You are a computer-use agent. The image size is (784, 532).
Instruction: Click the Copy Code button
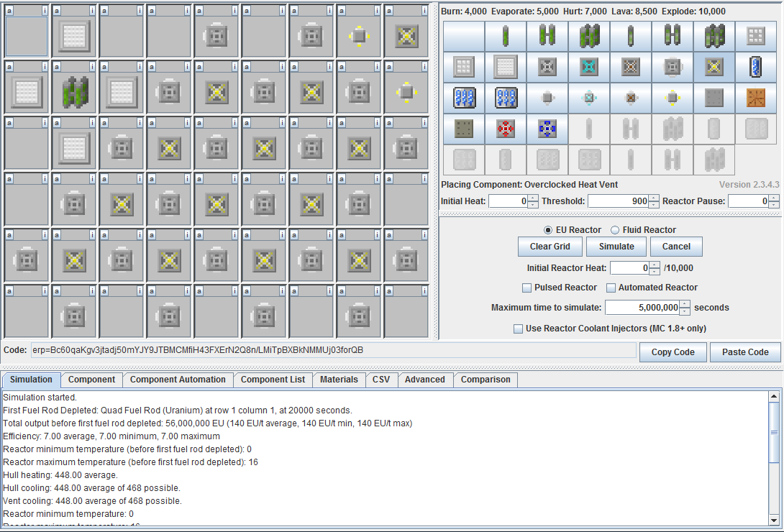tap(673, 352)
